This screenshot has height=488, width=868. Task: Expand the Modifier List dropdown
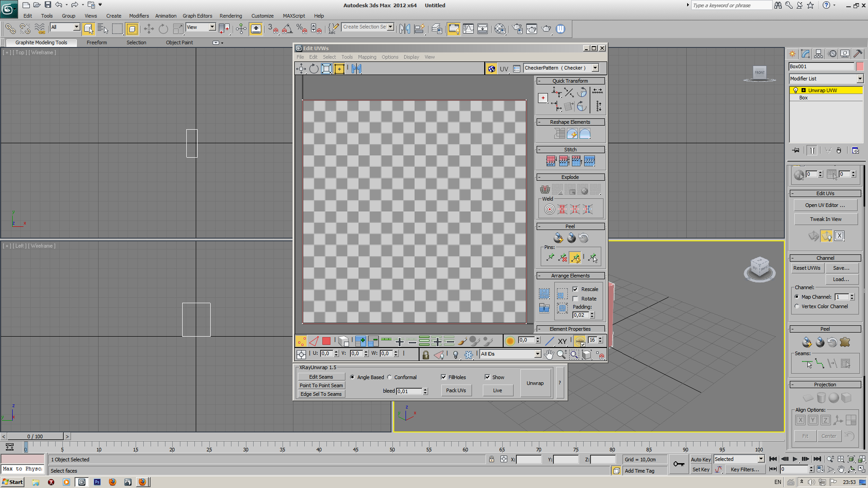coord(859,79)
